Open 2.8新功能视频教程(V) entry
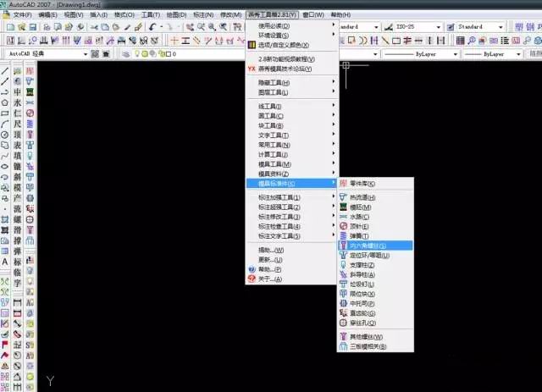The width and height of the screenshot is (542, 392). pyautogui.click(x=291, y=59)
